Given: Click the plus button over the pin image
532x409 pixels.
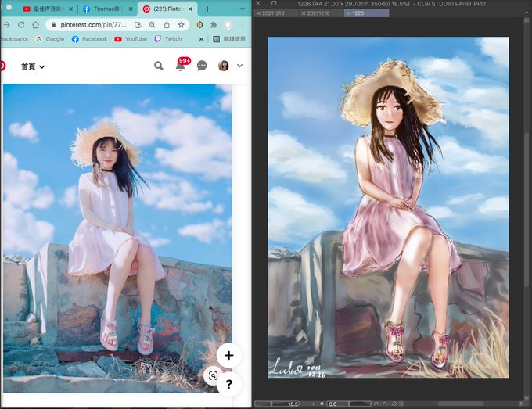Looking at the screenshot, I should pyautogui.click(x=229, y=355).
